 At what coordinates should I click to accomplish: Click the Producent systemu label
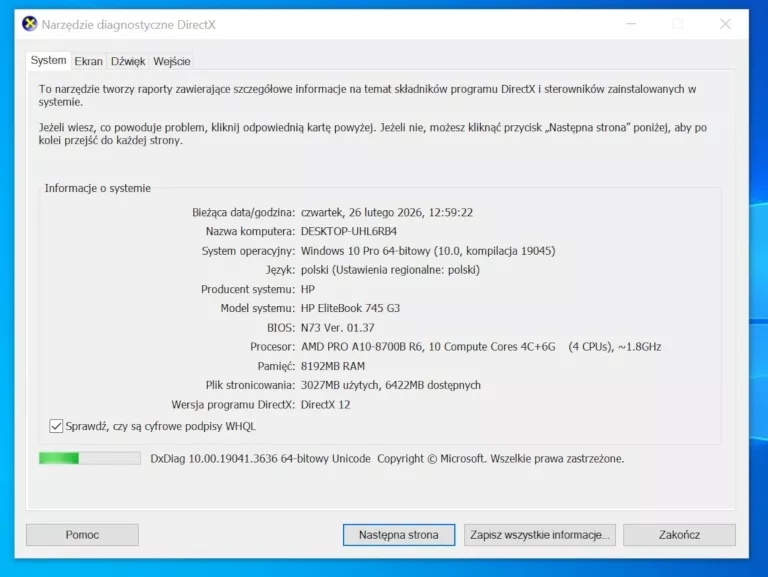point(248,289)
